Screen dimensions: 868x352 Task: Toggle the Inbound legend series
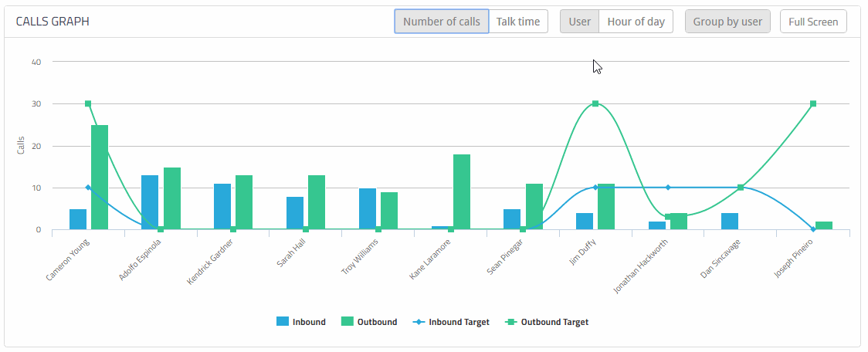309,322
